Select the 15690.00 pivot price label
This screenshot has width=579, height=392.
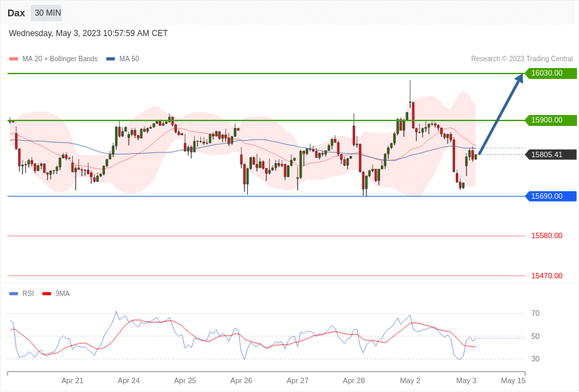coord(550,196)
